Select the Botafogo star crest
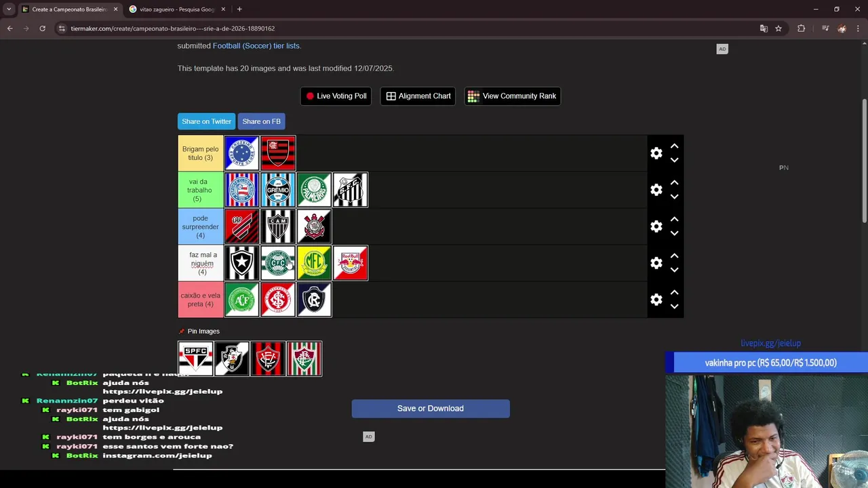 pyautogui.click(x=241, y=263)
